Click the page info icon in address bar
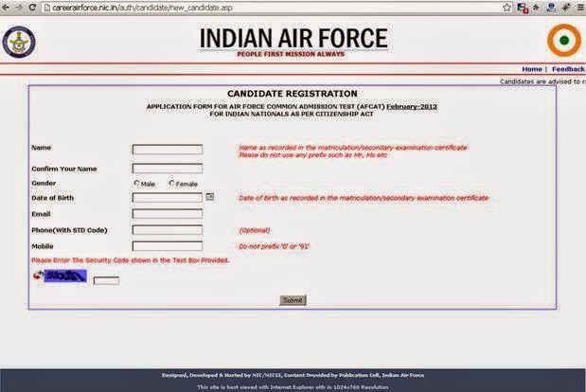The height and width of the screenshot is (392, 586). 47,8
